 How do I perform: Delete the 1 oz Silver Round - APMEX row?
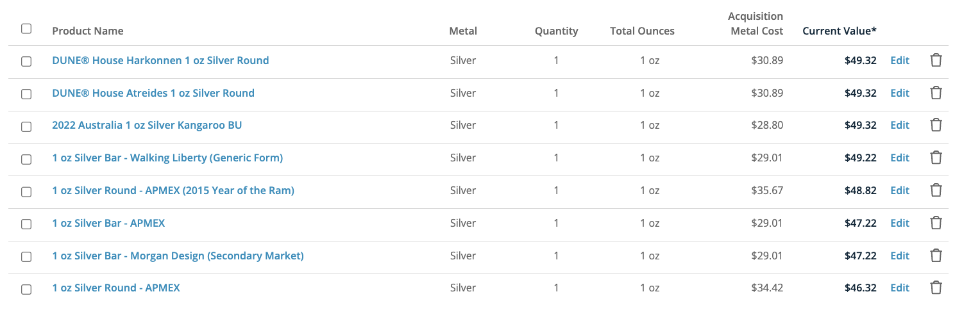[936, 288]
